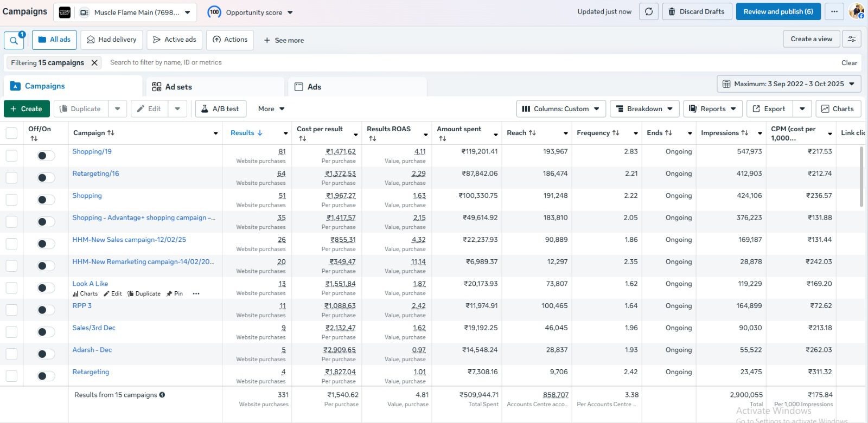This screenshot has width=868, height=423.
Task: Open the three-dot more options menu
Action: click(834, 11)
